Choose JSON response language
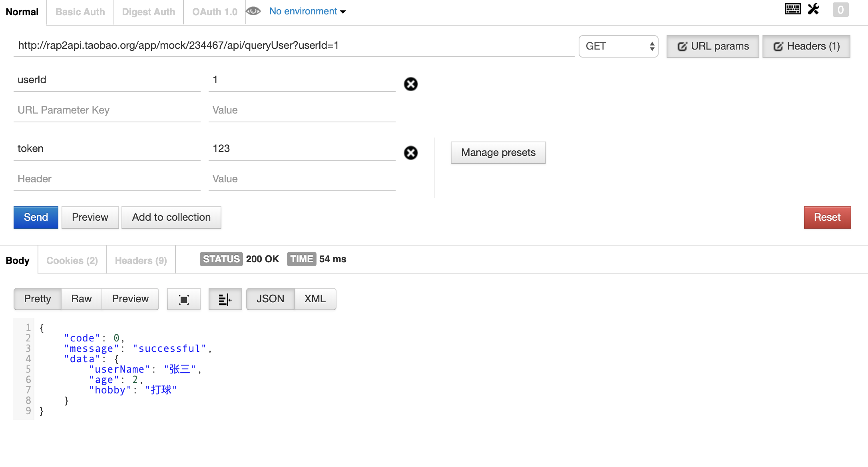The width and height of the screenshot is (868, 467). [x=271, y=299]
